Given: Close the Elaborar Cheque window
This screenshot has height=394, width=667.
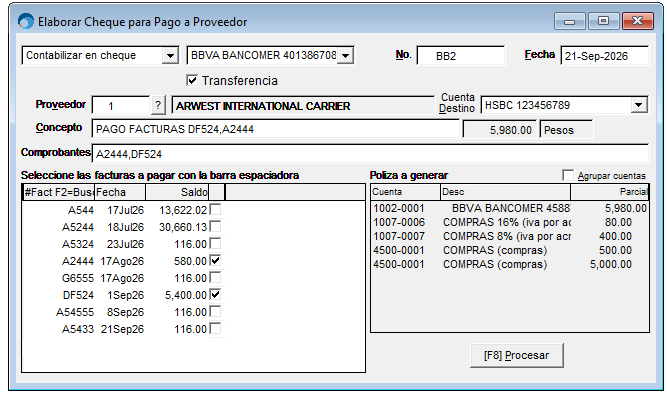Looking at the screenshot, I should [637, 21].
